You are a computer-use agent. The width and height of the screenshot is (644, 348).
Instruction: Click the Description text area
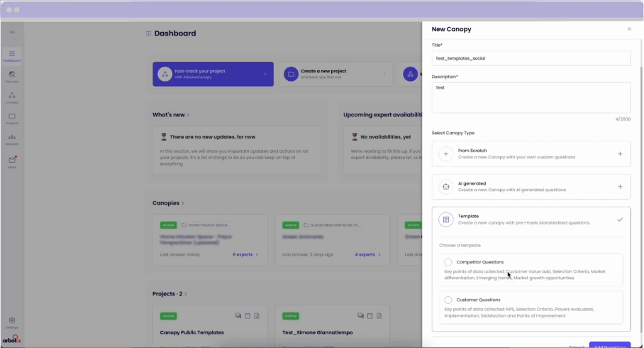pos(531,97)
